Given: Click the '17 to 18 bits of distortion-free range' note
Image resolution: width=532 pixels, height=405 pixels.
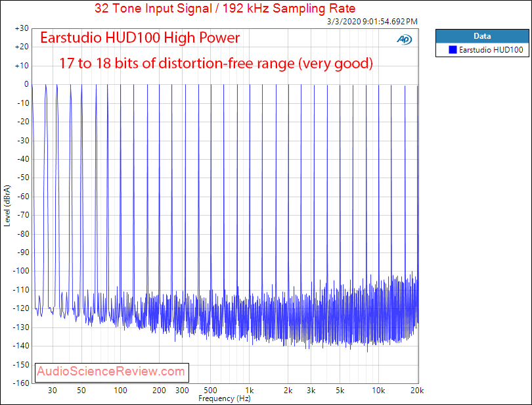Looking at the screenshot, I should (x=216, y=63).
